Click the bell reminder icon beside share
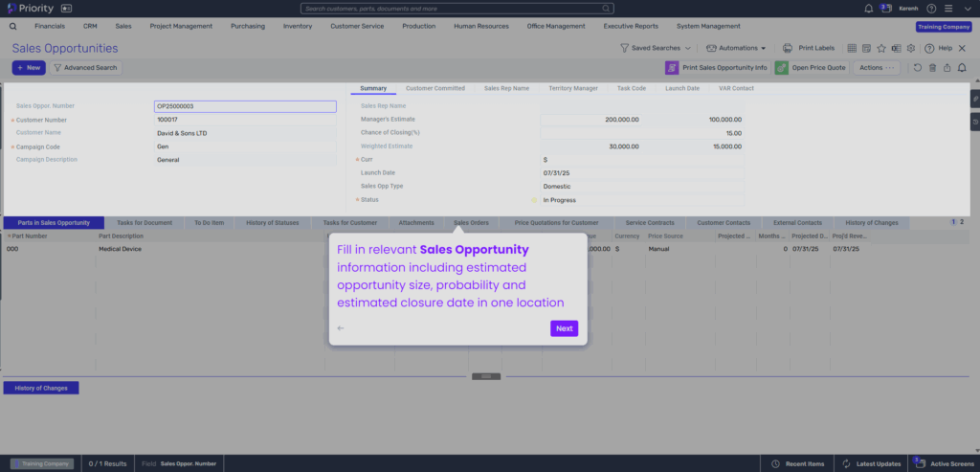The width and height of the screenshot is (980, 472). point(963,68)
